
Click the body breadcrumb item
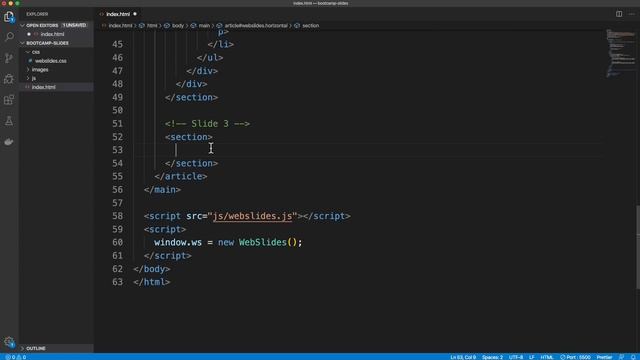click(x=178, y=25)
